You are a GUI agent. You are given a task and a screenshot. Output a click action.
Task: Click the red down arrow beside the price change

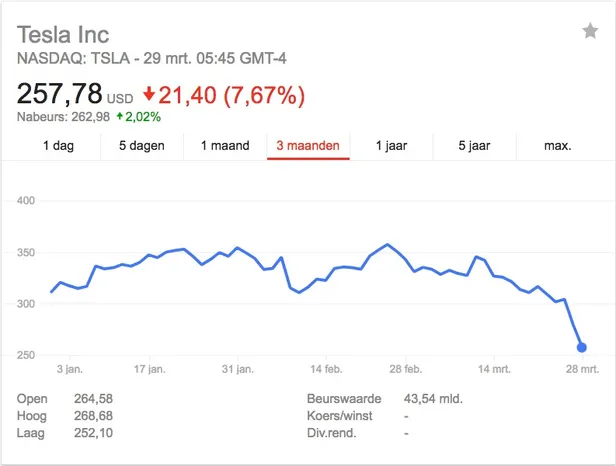coord(149,95)
